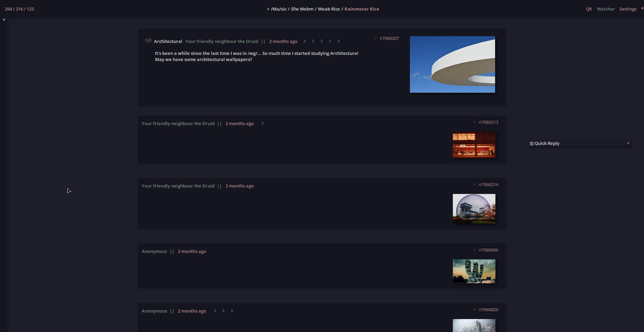Open the Watcher panel
Viewport: 644px width, 332px height.
606,9
